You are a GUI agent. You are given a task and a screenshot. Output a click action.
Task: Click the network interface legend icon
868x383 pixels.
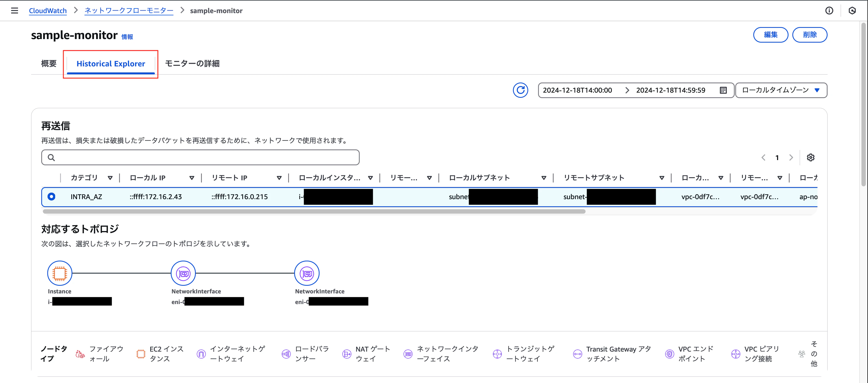coord(408,354)
